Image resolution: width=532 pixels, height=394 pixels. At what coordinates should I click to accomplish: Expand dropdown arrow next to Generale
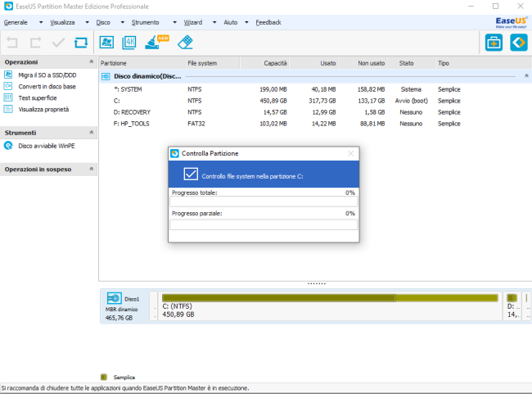41,22
